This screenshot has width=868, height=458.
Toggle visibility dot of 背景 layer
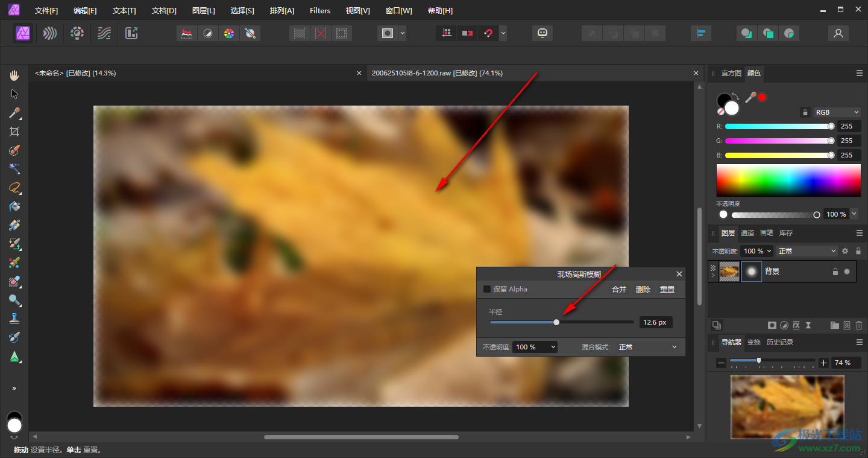pyautogui.click(x=847, y=272)
